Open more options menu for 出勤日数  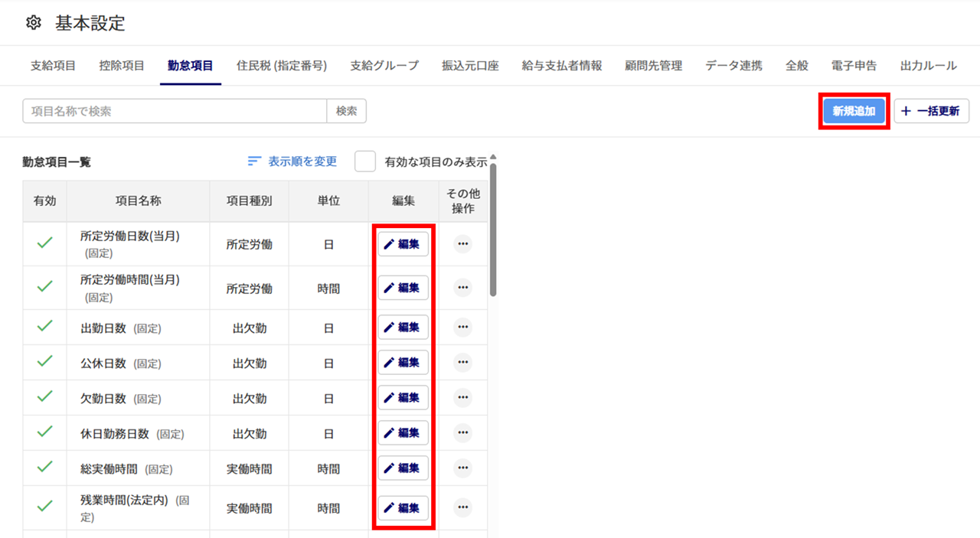(x=462, y=328)
